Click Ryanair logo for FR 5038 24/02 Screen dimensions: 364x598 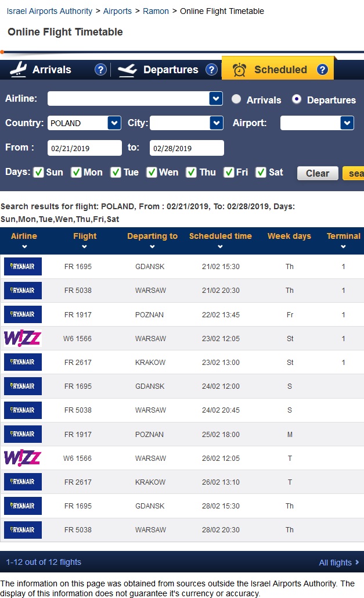pyautogui.click(x=23, y=410)
